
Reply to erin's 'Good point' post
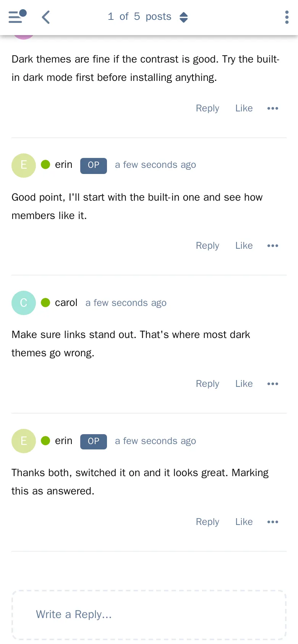click(x=207, y=246)
